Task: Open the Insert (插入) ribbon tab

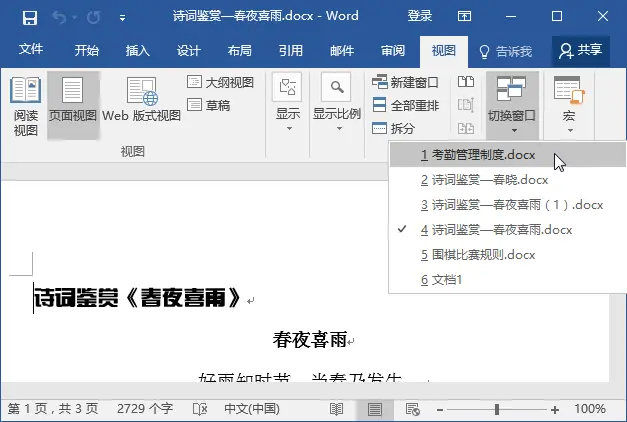Action: point(138,51)
